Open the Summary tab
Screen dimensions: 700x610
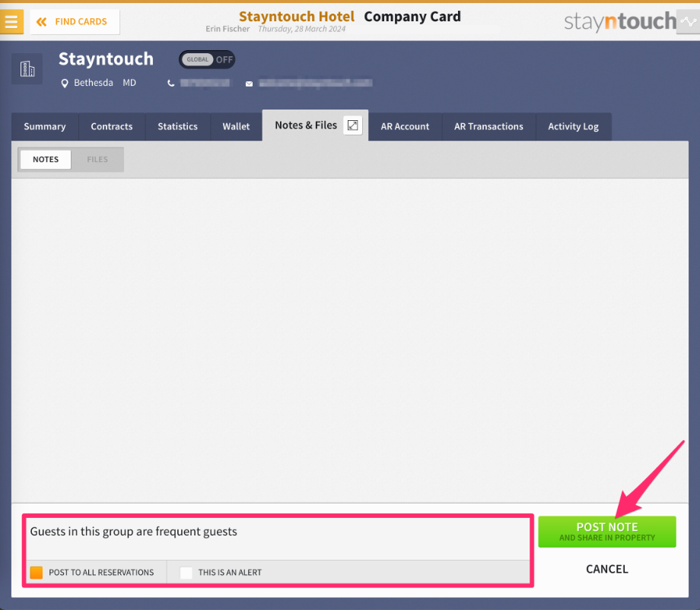(45, 127)
